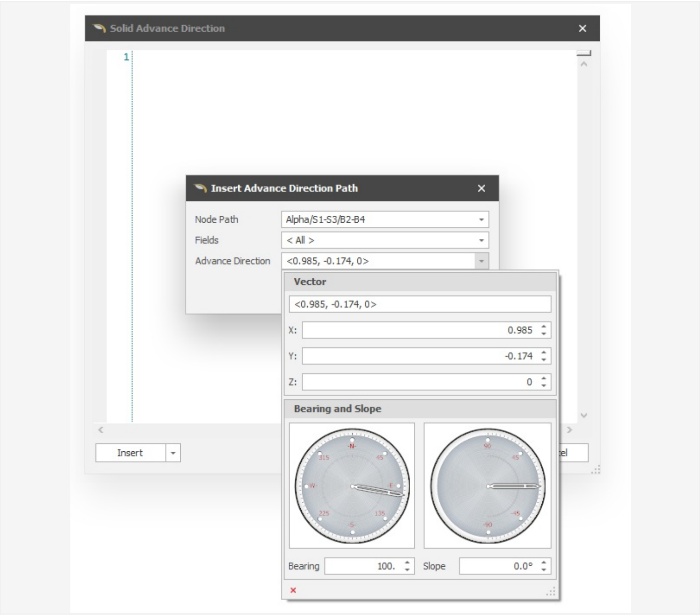
Task: Increase the Z value with spinner up
Action: [x=544, y=379]
